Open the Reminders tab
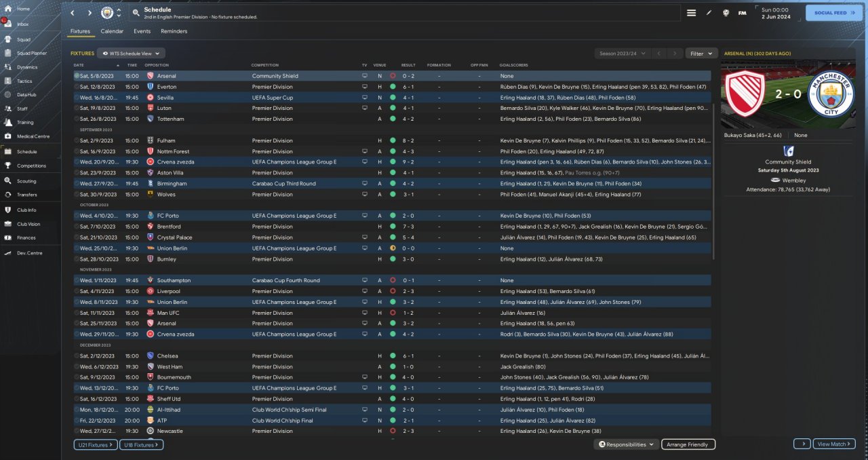The height and width of the screenshot is (460, 868). (x=174, y=31)
